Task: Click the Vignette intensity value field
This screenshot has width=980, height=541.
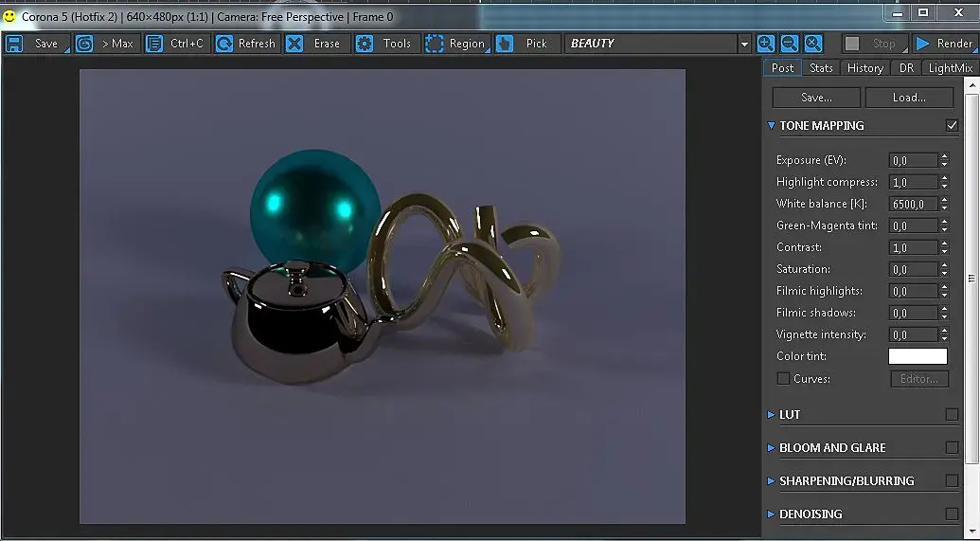Action: point(913,334)
